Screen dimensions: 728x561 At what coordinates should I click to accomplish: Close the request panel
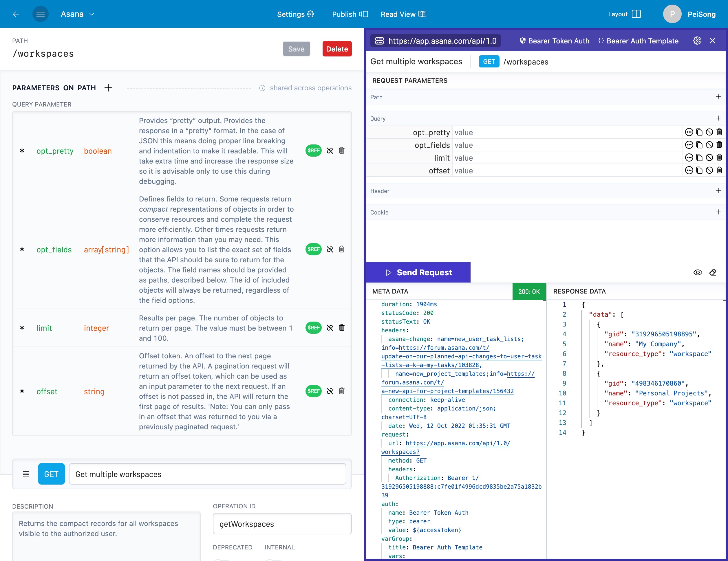pos(712,41)
